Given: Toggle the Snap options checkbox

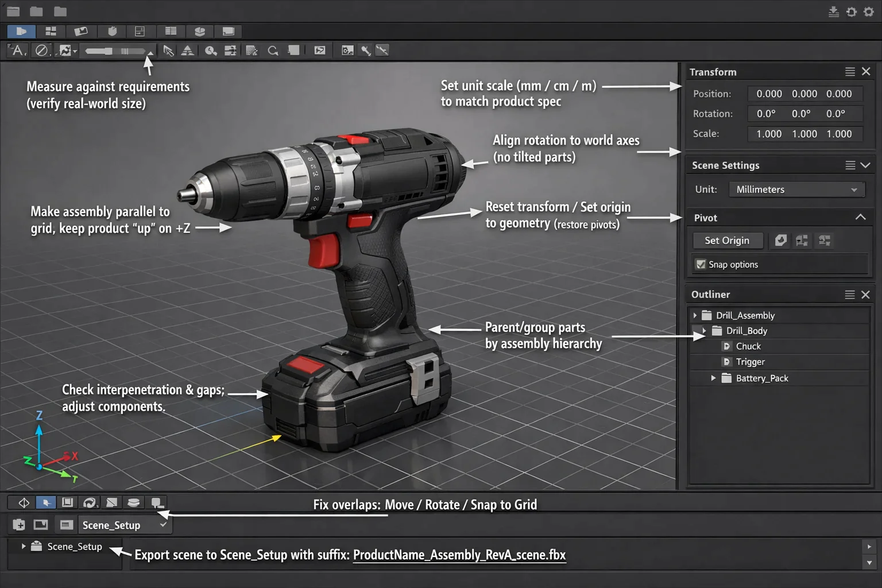Looking at the screenshot, I should (x=701, y=264).
